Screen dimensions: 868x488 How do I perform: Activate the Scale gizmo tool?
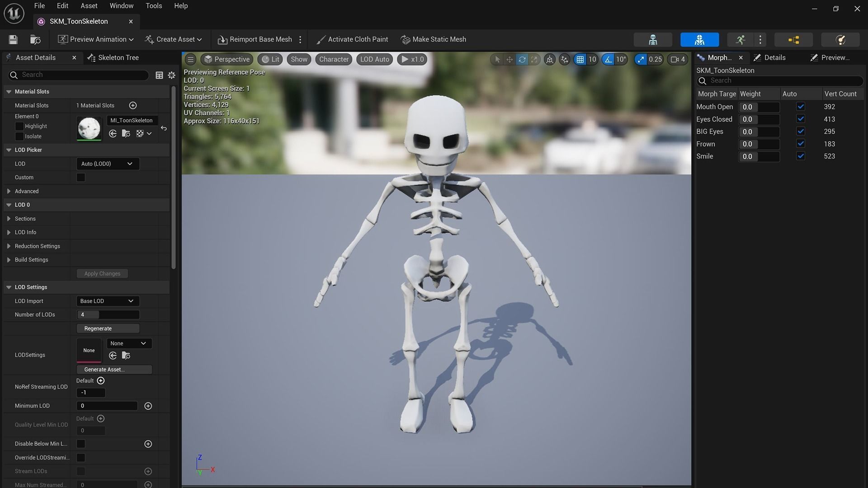tap(534, 59)
